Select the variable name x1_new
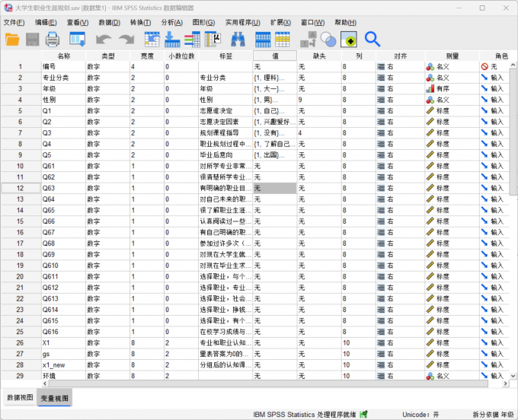Screen dimensions: 518x420 (54, 365)
